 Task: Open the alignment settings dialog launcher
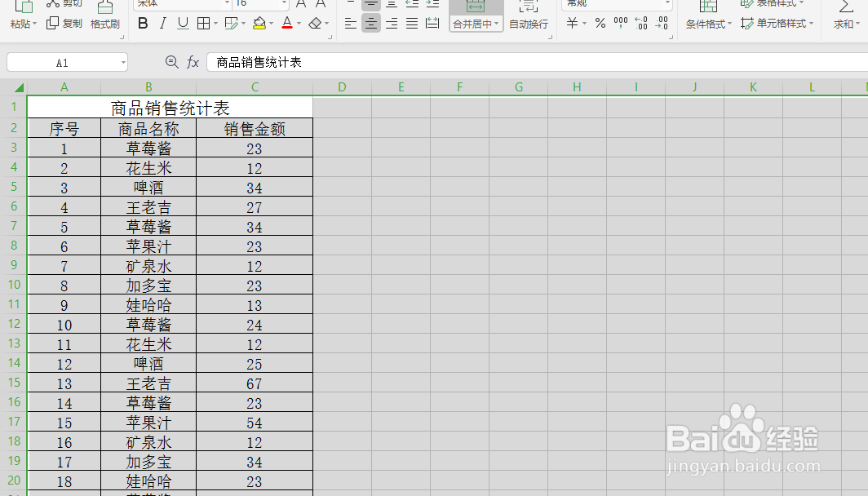pyautogui.click(x=550, y=37)
